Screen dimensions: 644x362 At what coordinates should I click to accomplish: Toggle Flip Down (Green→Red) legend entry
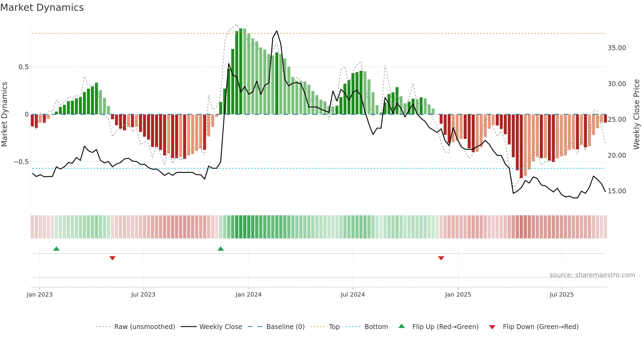(x=533, y=327)
